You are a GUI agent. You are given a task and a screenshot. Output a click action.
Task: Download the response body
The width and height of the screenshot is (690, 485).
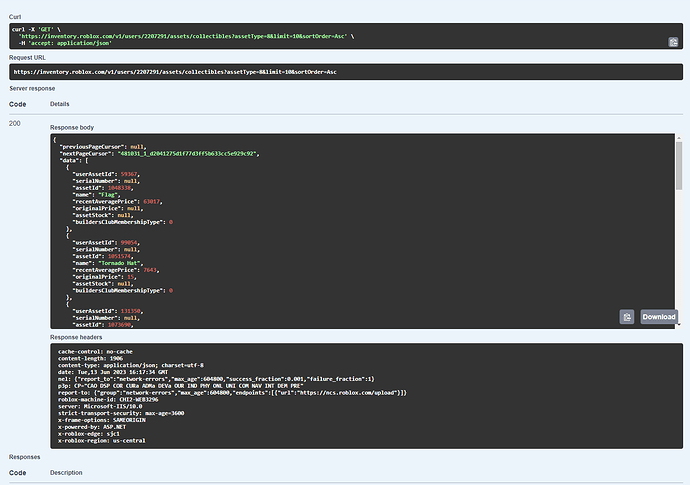click(x=659, y=317)
